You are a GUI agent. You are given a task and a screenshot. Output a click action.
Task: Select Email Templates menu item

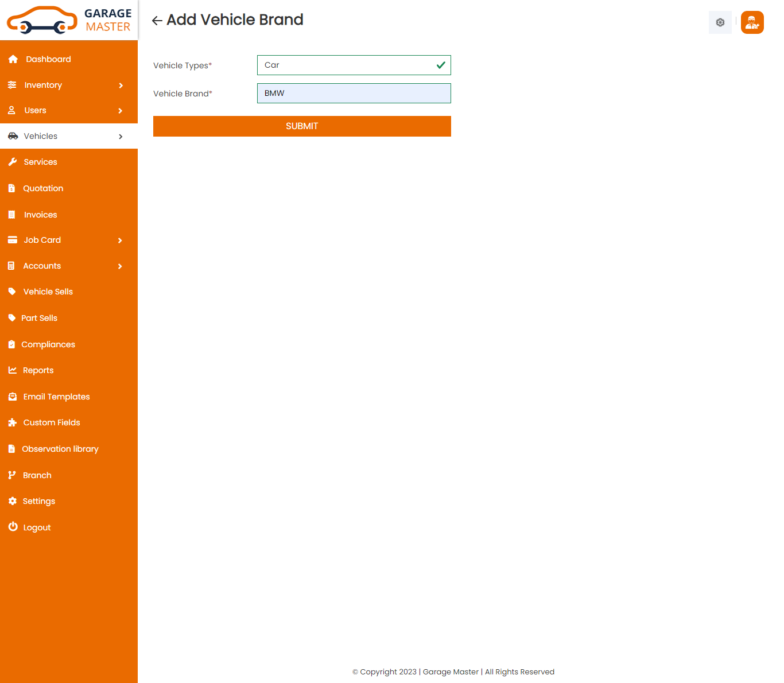(56, 397)
